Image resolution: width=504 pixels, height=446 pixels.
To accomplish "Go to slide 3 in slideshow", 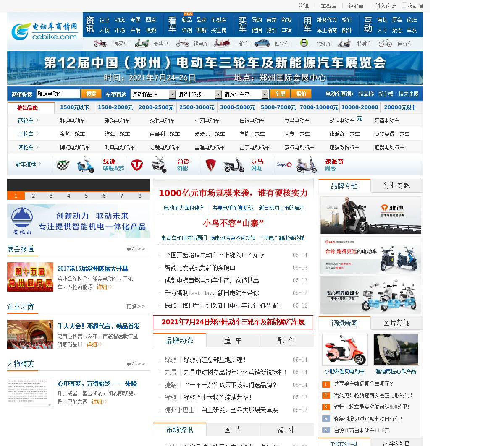I will [51, 196].
